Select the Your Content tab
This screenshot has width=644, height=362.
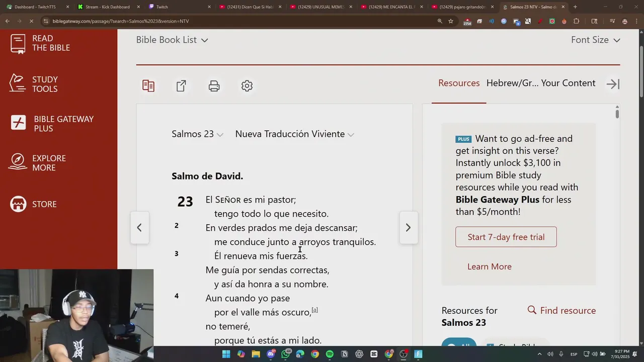[x=569, y=83]
